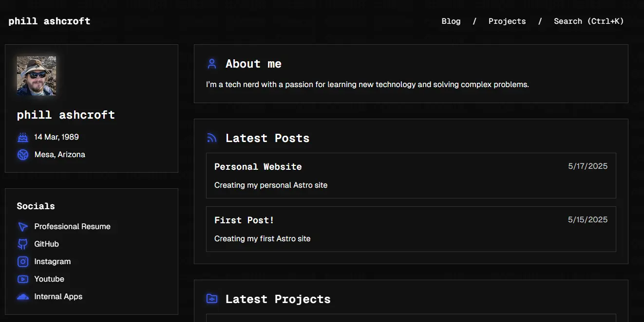Click the flag icon beside Professional Resume
Image resolution: width=644 pixels, height=322 pixels.
tap(22, 226)
